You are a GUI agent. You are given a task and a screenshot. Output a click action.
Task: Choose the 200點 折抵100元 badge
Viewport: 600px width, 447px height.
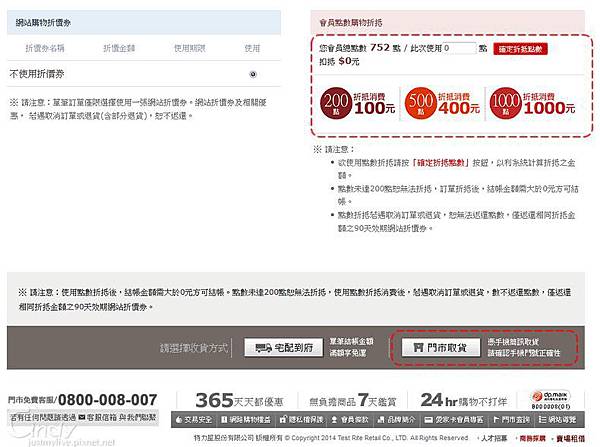tap(357, 103)
